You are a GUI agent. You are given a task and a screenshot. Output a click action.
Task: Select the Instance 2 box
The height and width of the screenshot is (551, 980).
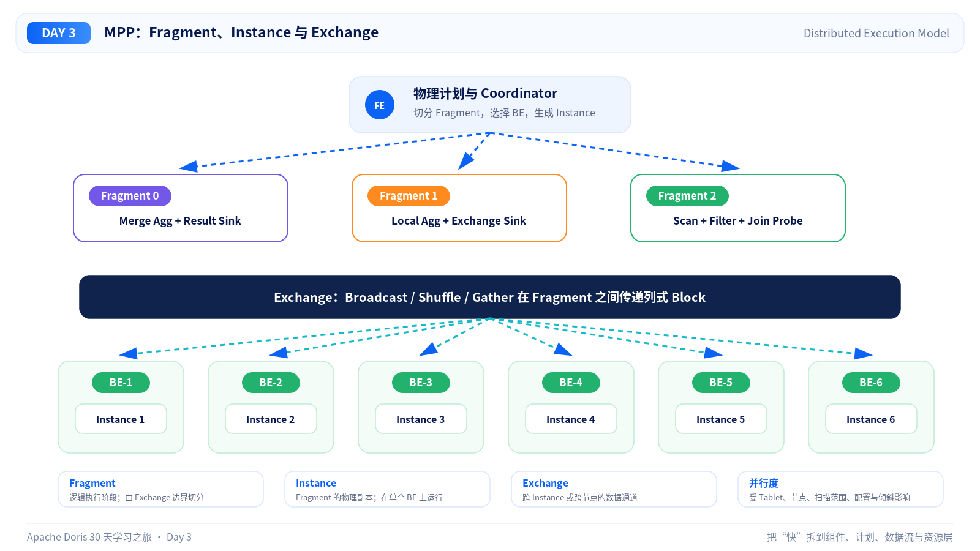(271, 419)
